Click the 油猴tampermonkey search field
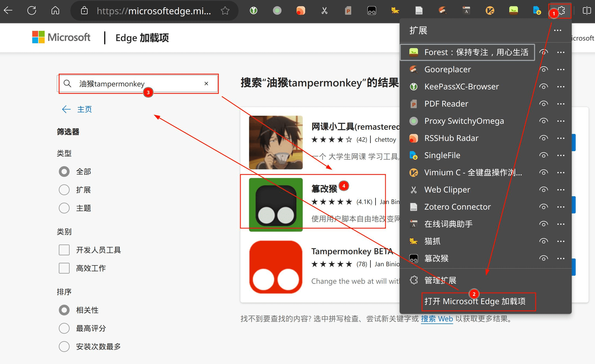Screen dimensions: 595x364 tap(138, 83)
